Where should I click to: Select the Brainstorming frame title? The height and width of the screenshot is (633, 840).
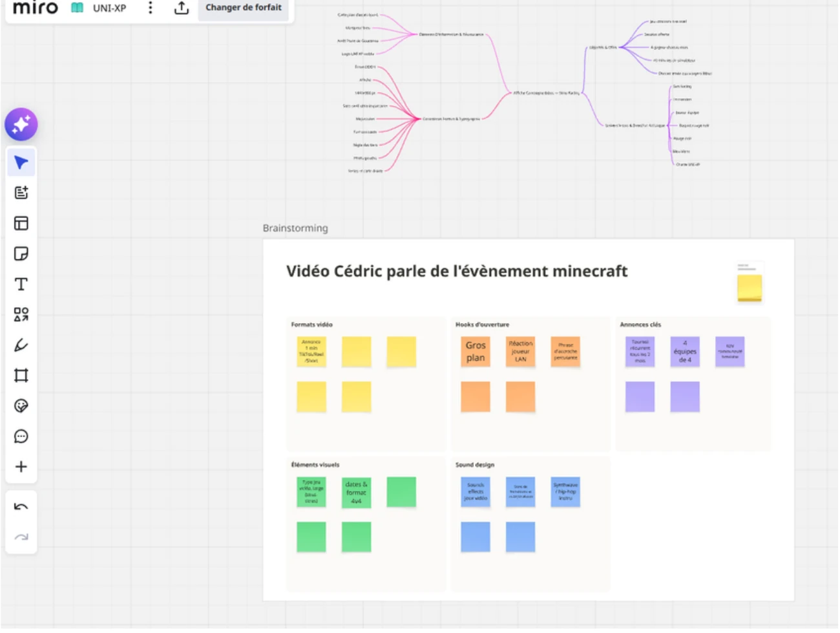point(295,228)
